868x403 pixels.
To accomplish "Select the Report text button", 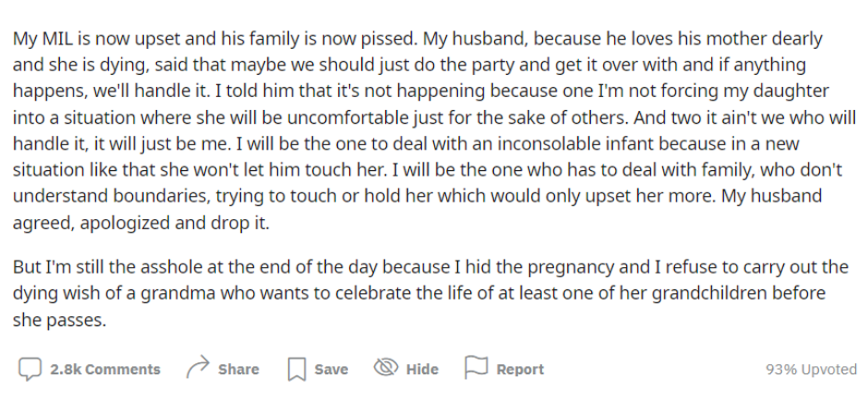I will tap(521, 369).
